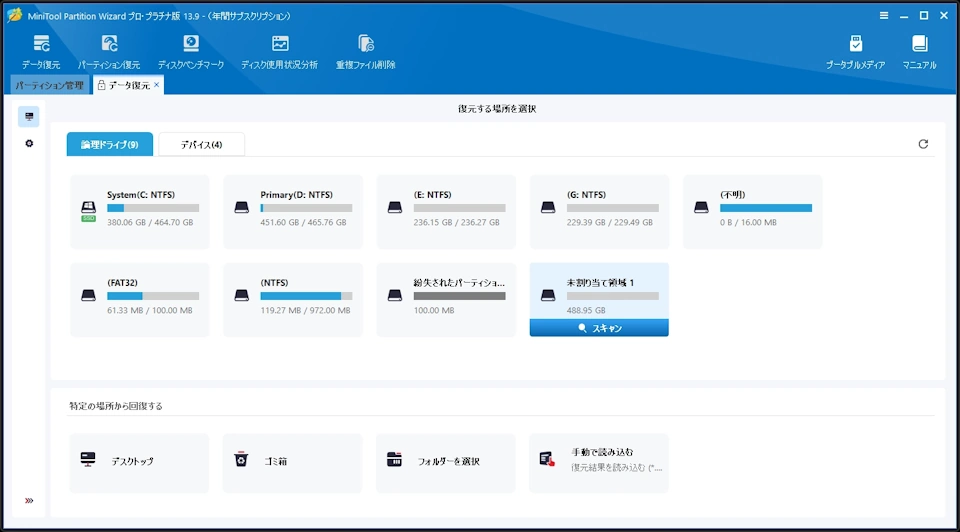Click the refresh icon on the drive list
Screen dimensions: 960x532
tap(923, 144)
